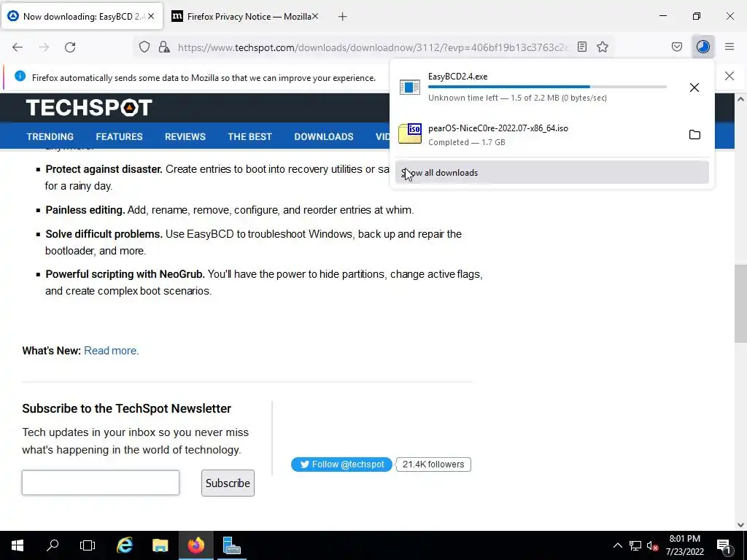747x560 pixels.
Task: Open the Windows Start menu
Action: (18, 545)
